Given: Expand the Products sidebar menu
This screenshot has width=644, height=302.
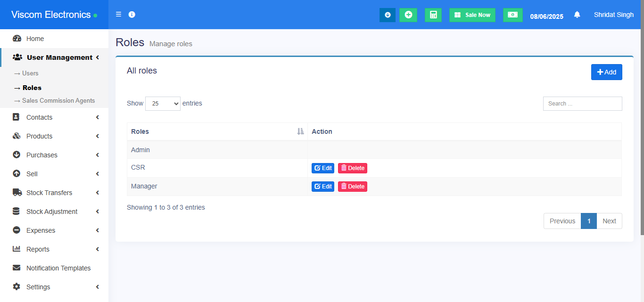Looking at the screenshot, I should [54, 136].
